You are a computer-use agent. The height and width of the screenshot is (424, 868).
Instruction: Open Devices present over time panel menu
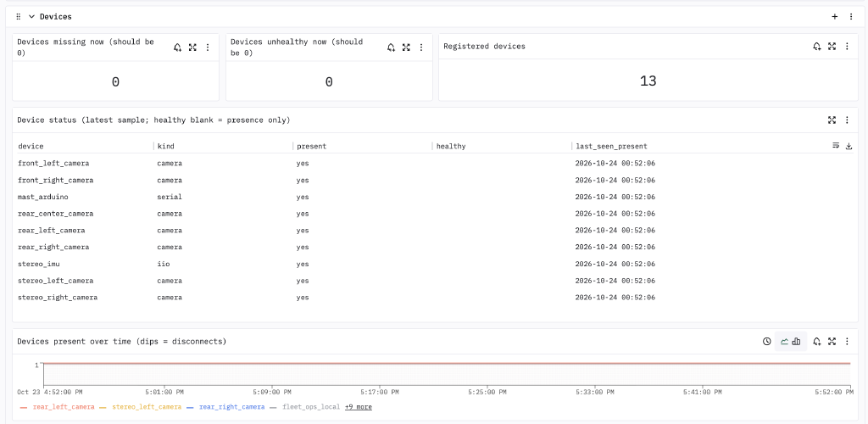[847, 342]
